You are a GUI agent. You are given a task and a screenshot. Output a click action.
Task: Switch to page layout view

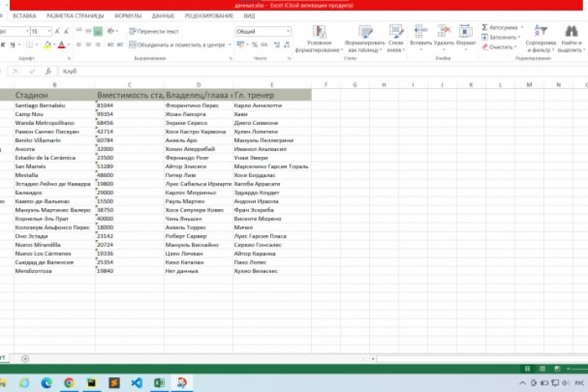point(542,369)
